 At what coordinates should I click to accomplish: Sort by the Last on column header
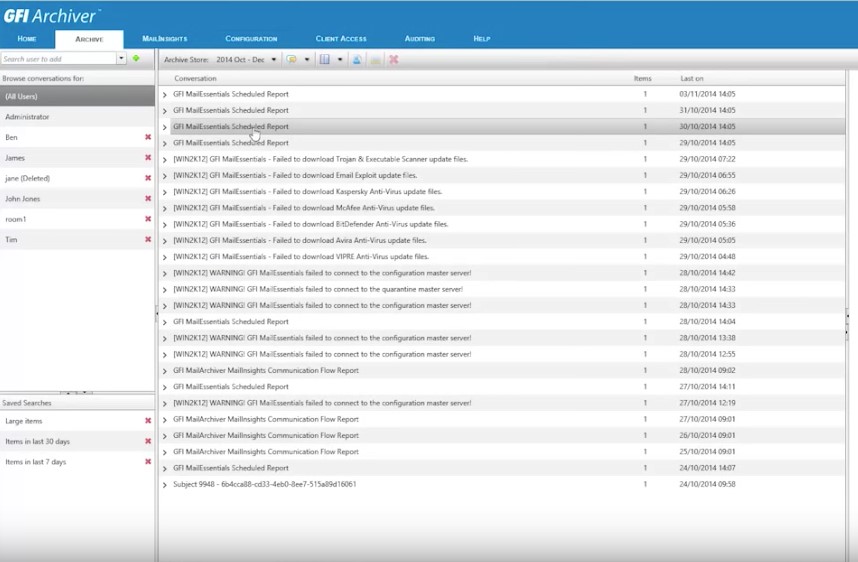point(692,78)
